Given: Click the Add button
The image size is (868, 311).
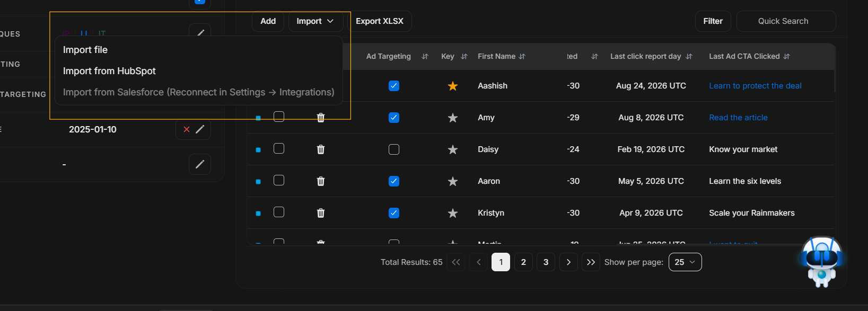Looking at the screenshot, I should 268,21.
